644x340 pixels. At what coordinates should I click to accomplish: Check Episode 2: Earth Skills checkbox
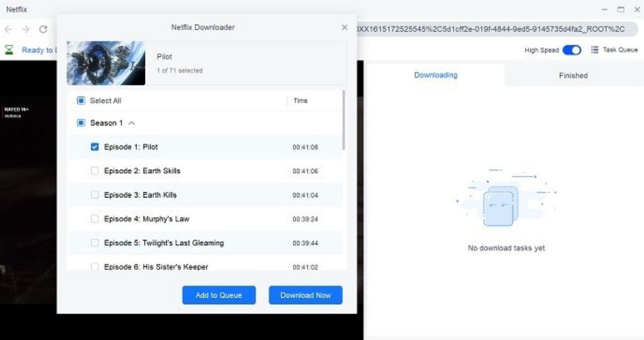pos(95,171)
